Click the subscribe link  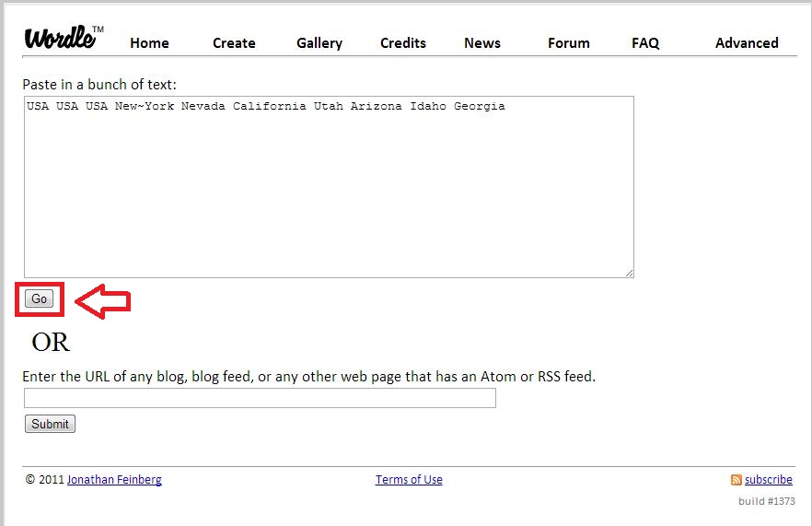[769, 479]
